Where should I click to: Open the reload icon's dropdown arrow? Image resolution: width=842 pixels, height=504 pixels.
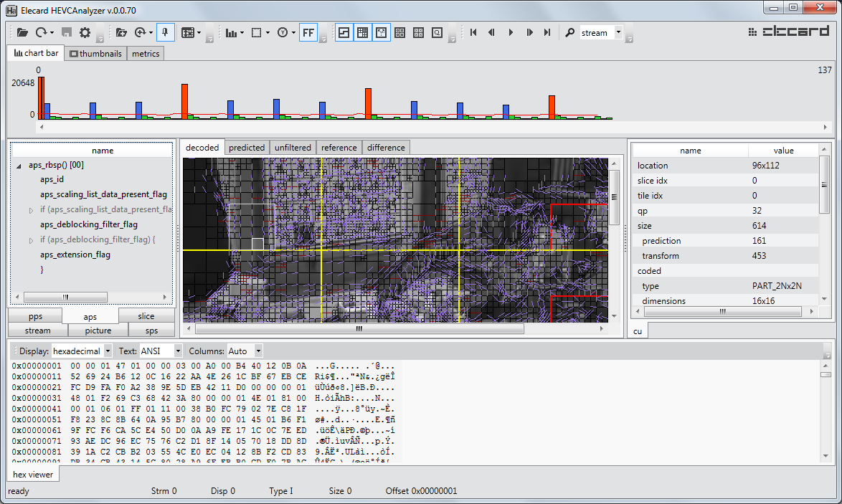coord(52,33)
